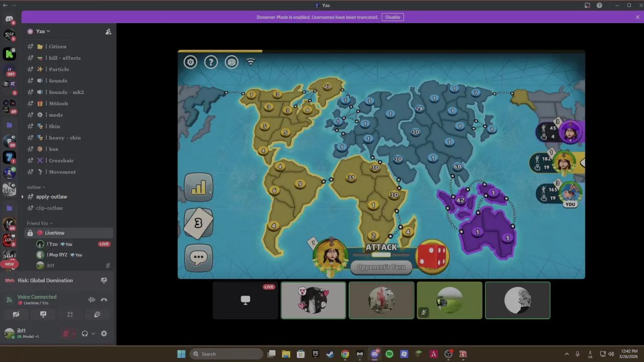
Task: Unmute the microphone in user panel
Action: 65,333
